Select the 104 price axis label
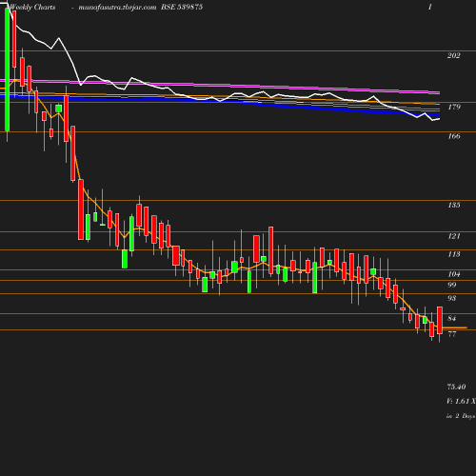Screen dimensions: 476x476 [454, 274]
